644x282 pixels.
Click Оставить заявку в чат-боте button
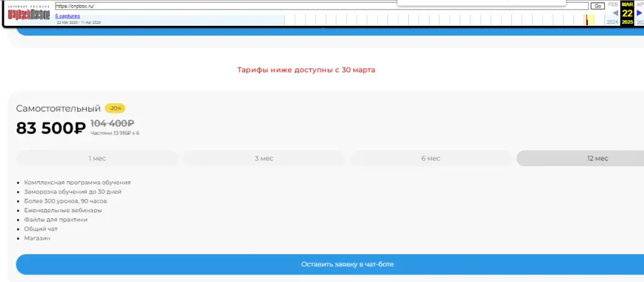(330, 264)
